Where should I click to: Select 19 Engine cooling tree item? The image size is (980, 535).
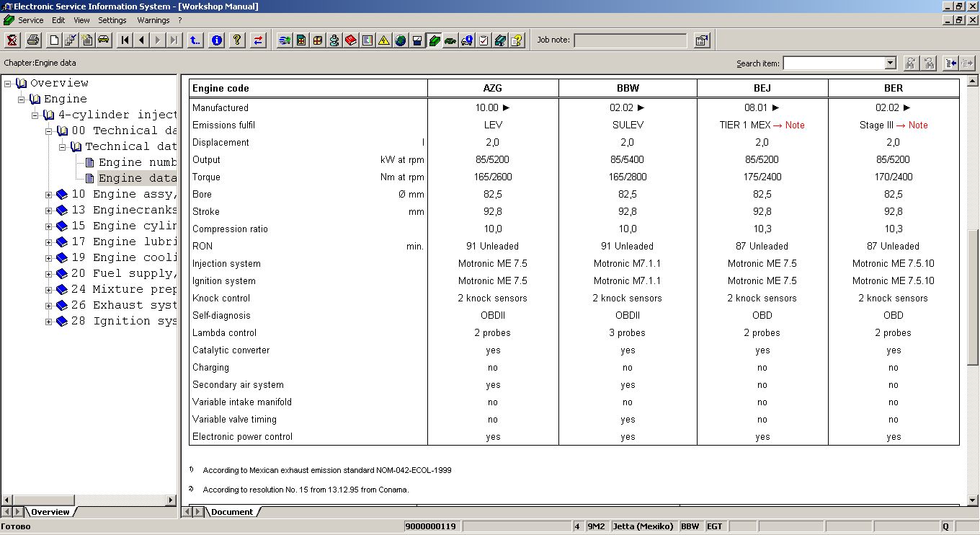pyautogui.click(x=124, y=258)
